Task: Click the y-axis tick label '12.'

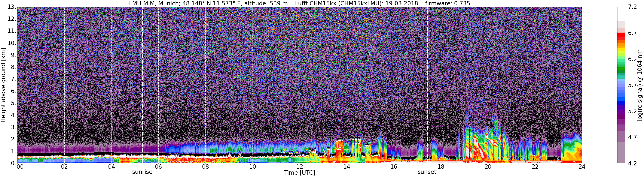Action: (12, 19)
